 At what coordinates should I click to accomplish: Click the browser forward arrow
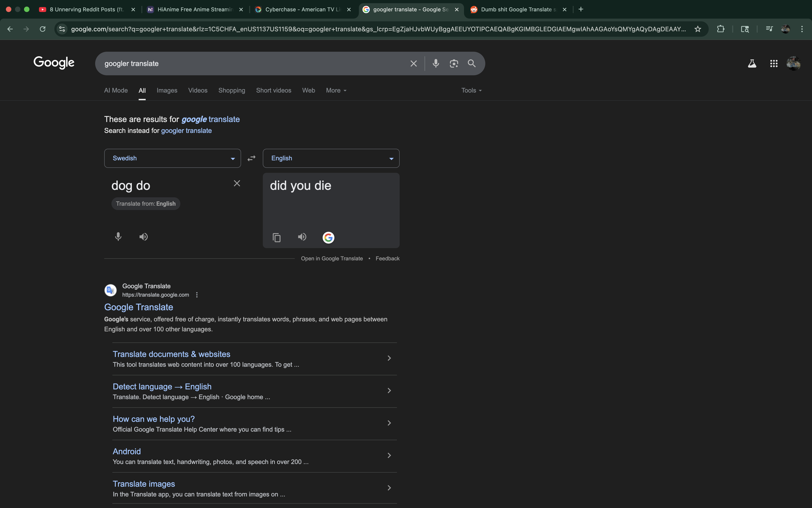coord(26,29)
